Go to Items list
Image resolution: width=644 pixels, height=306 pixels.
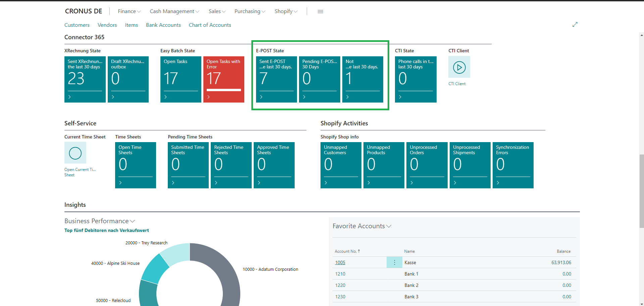tap(132, 25)
